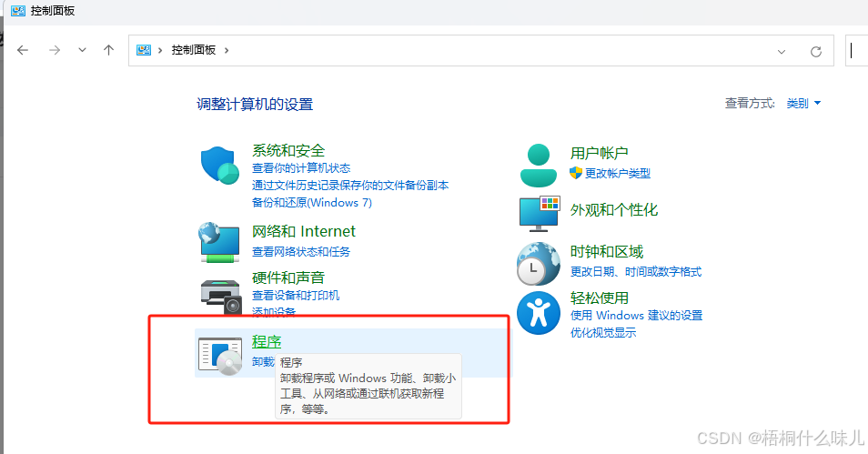Click the 用户帐户 person icon
This screenshot has height=454, width=868.
(x=539, y=165)
